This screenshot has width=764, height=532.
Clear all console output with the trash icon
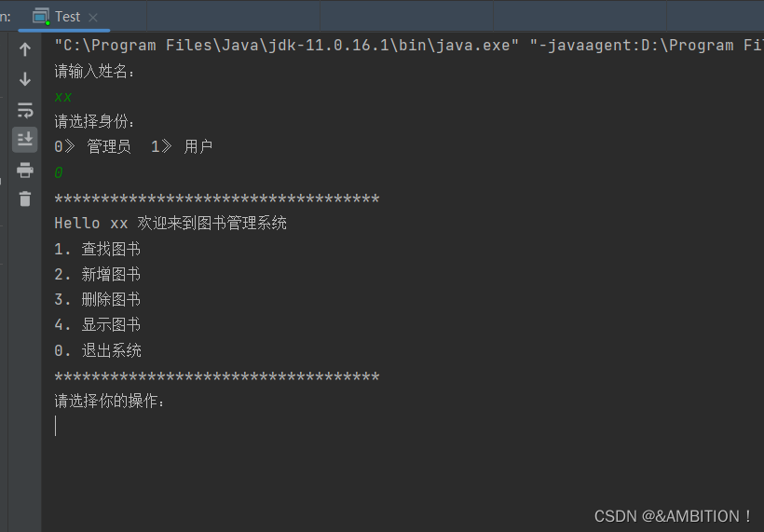(x=25, y=198)
